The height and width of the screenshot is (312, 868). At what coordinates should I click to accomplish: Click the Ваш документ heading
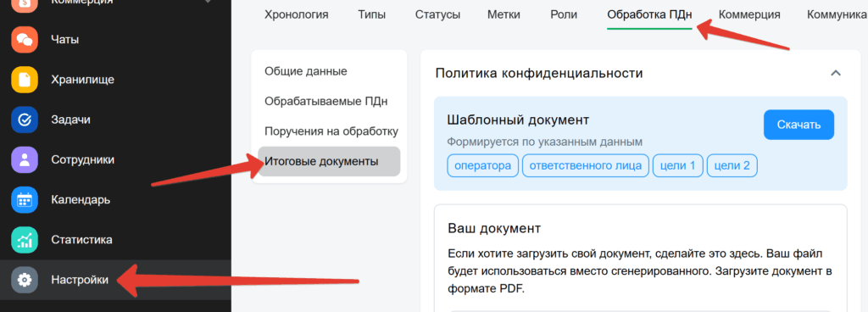494,228
